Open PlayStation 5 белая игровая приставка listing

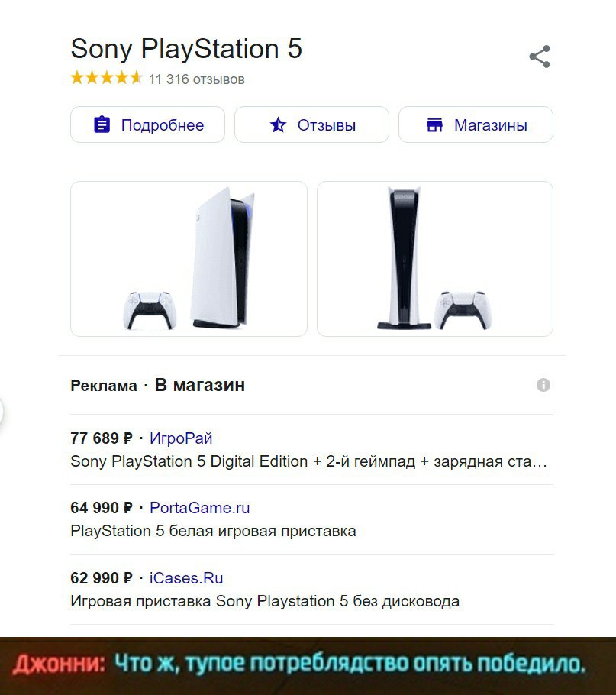coord(213,531)
